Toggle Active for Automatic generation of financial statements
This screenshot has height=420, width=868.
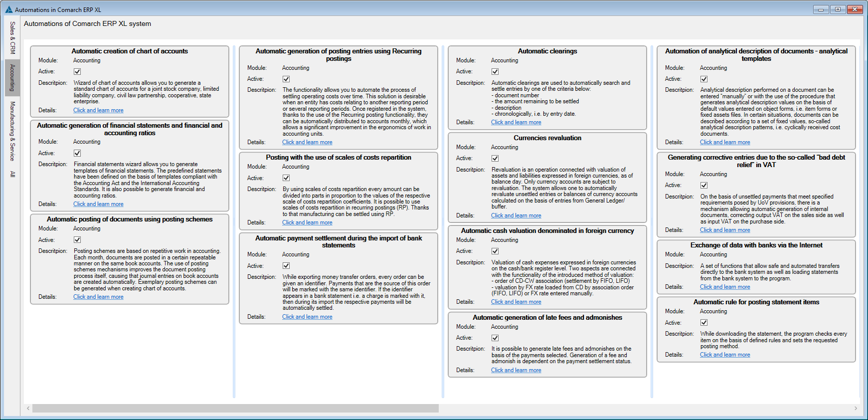tap(77, 153)
